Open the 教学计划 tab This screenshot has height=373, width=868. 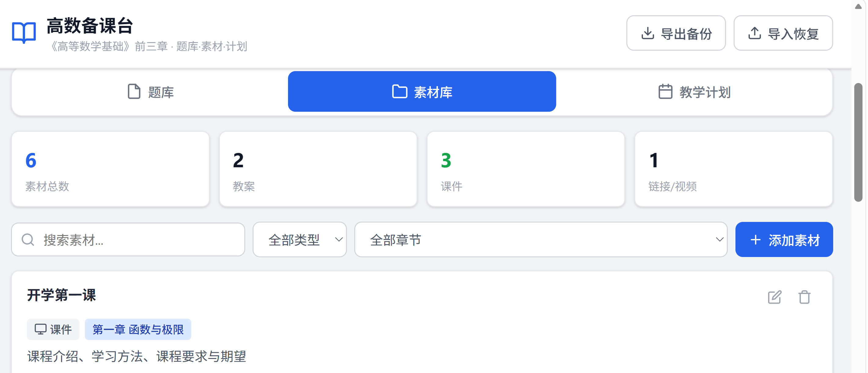click(x=694, y=92)
